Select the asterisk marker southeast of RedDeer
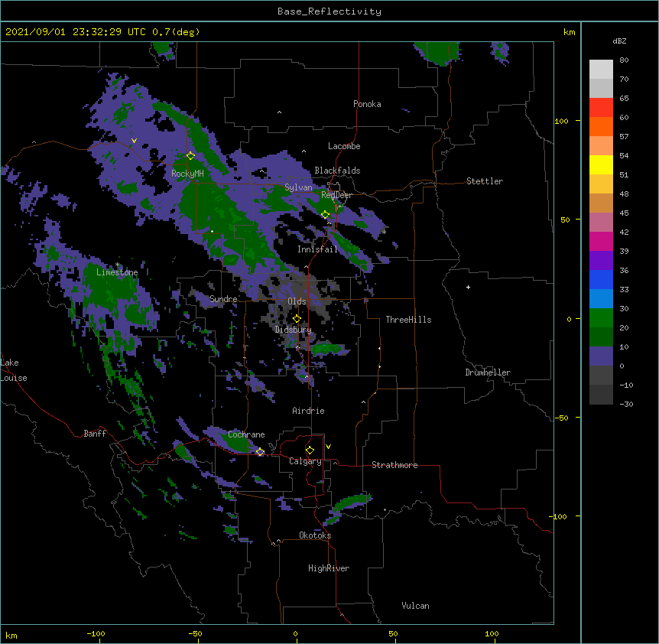 (384, 232)
